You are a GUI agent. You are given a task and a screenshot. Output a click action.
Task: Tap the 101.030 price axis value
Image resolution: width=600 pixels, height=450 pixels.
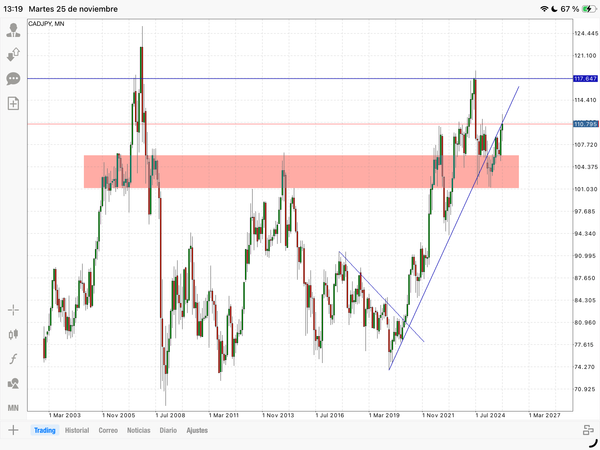(585, 189)
